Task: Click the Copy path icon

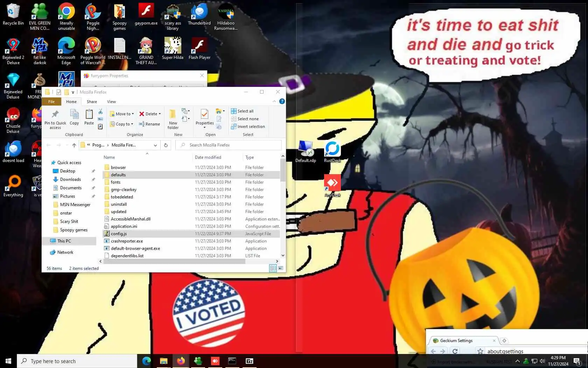Action: tap(100, 119)
